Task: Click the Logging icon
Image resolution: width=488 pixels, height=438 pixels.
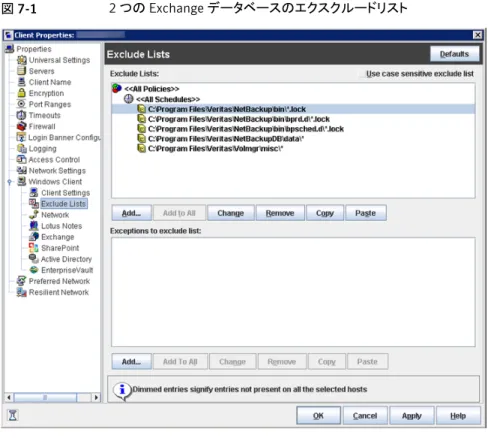Action: click(22, 148)
